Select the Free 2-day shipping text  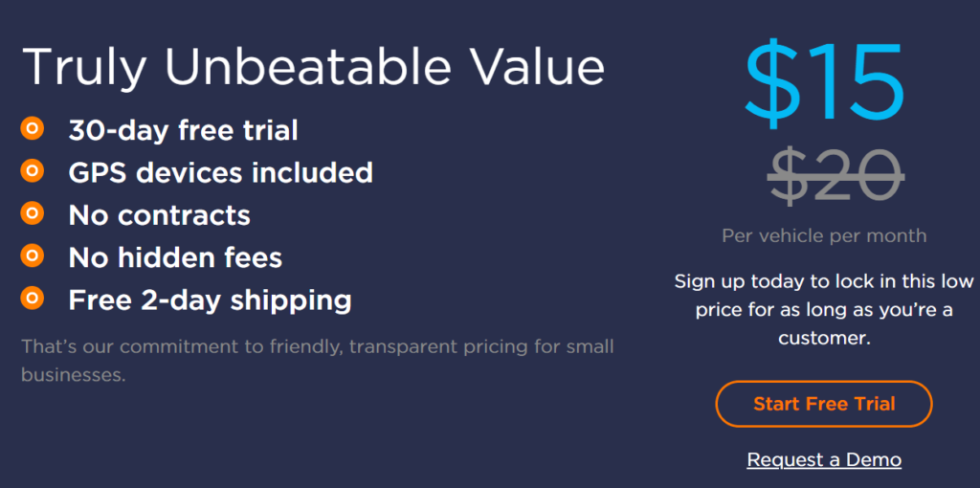click(x=210, y=299)
